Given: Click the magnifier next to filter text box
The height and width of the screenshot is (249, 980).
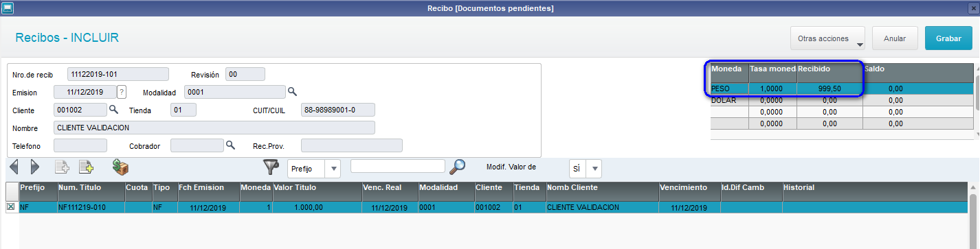Looking at the screenshot, I should coord(457,167).
